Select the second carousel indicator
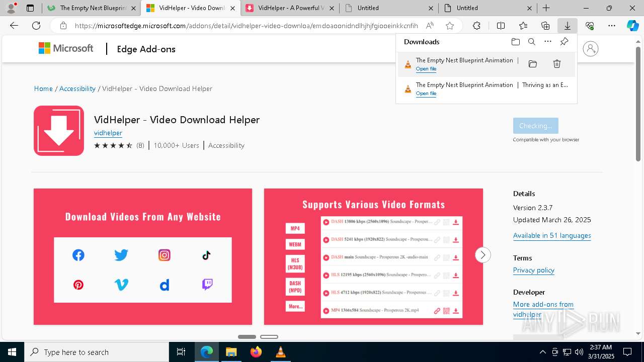Viewport: 644px width, 362px height. 269,337
